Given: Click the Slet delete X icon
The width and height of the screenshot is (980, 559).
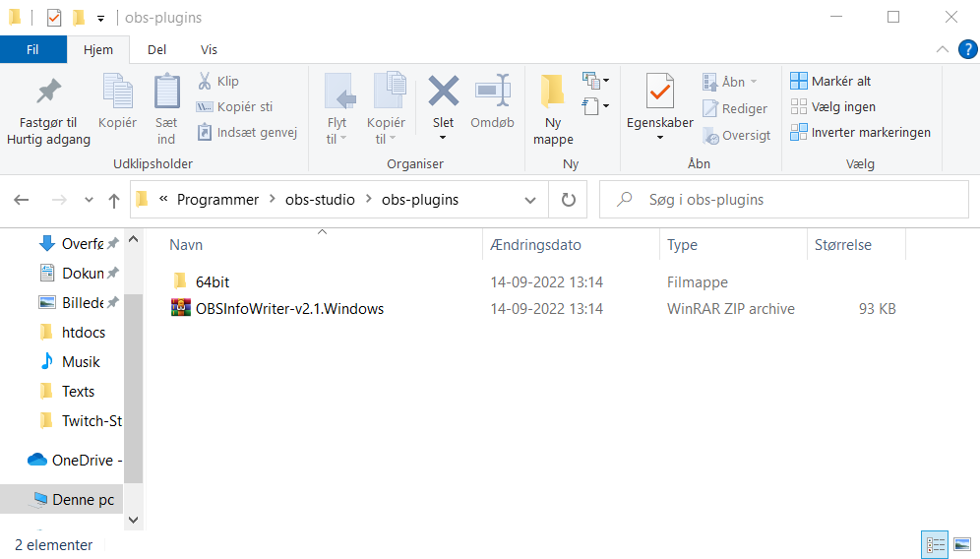Looking at the screenshot, I should click(443, 92).
